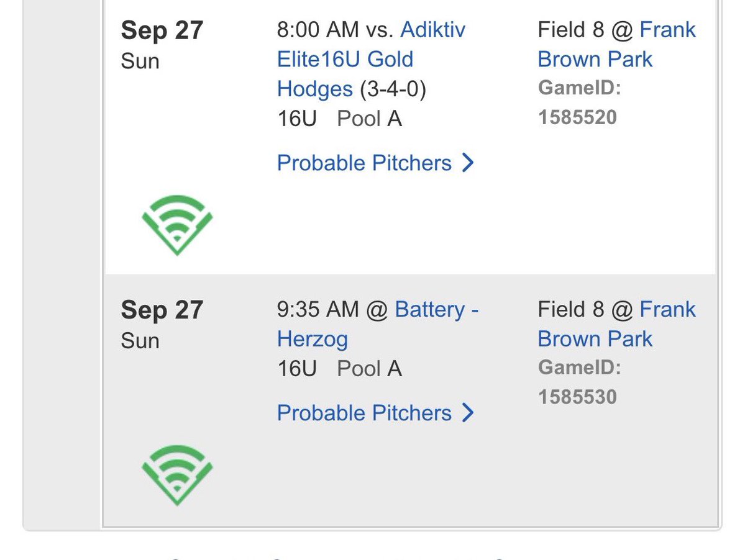Click the Sep 27 date of the 8:00 AM game
745x560 pixels.
click(162, 30)
